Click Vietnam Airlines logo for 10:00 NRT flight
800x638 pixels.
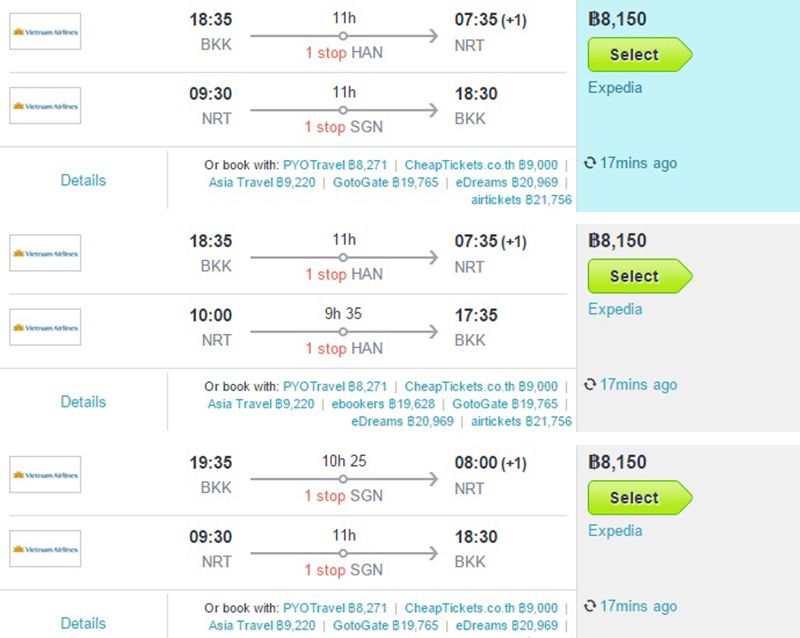coord(45,327)
